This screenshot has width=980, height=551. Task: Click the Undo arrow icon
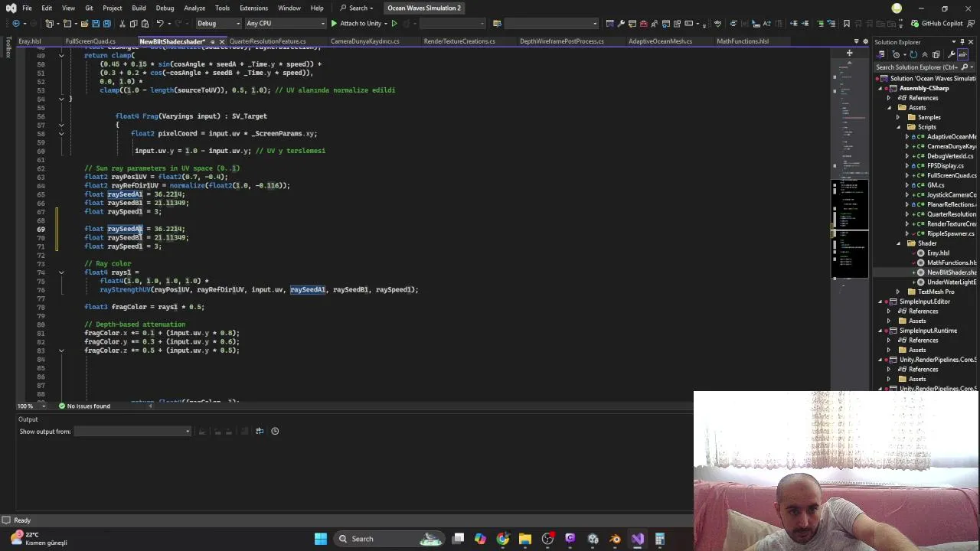tap(158, 24)
